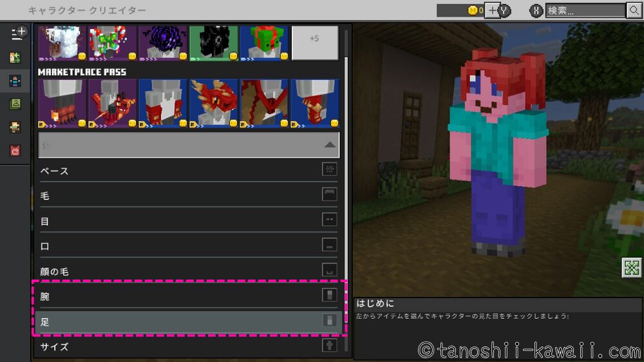Expand the 目 eyes category
Viewport: 644px width, 362px height.
click(189, 221)
